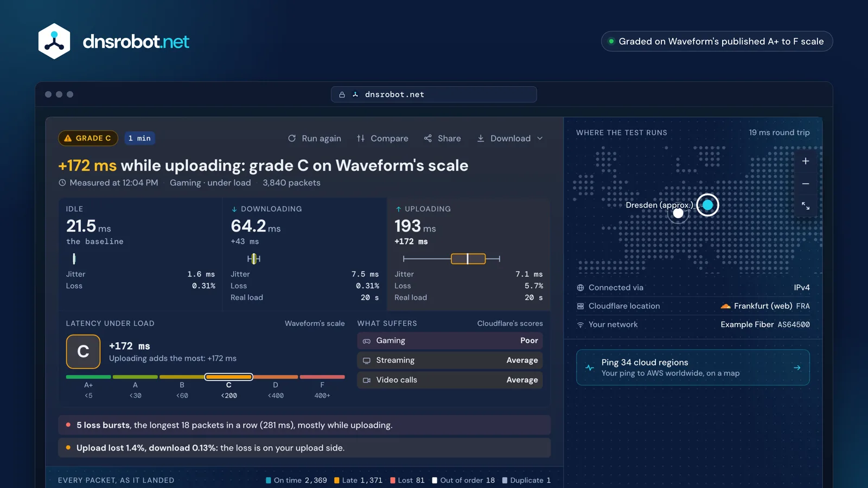This screenshot has width=868, height=488.
Task: Click the On time legend swatch
Action: click(x=269, y=480)
